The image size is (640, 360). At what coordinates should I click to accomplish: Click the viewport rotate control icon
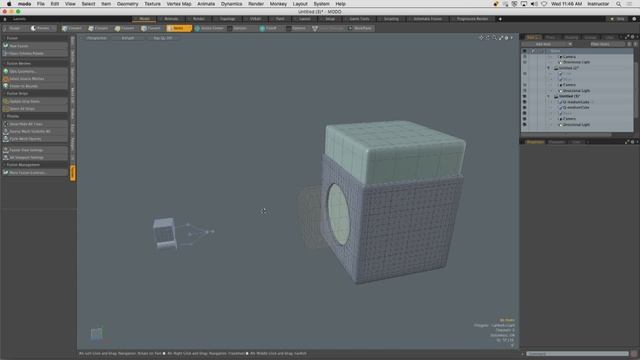(x=488, y=38)
